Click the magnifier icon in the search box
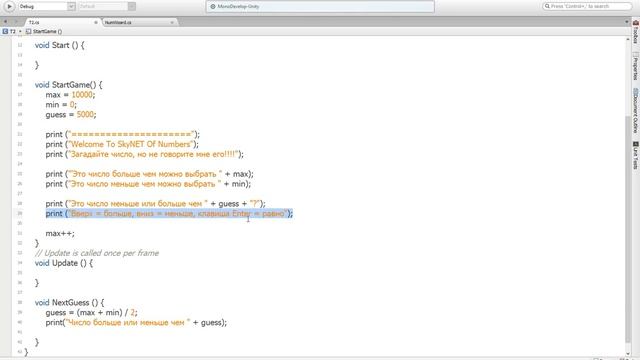Image resolution: width=640 pixels, height=360 pixels. 547,7
